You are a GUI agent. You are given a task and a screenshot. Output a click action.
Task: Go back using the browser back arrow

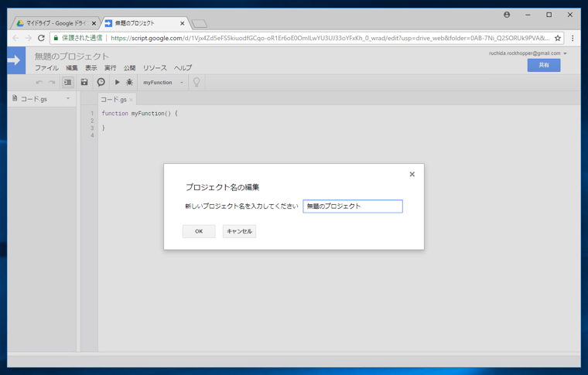(x=15, y=38)
